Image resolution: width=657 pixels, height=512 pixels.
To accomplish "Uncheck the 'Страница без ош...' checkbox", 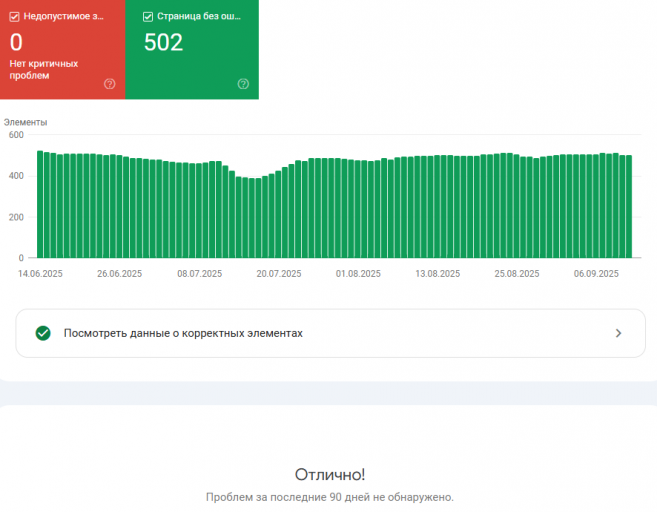I will click(147, 17).
